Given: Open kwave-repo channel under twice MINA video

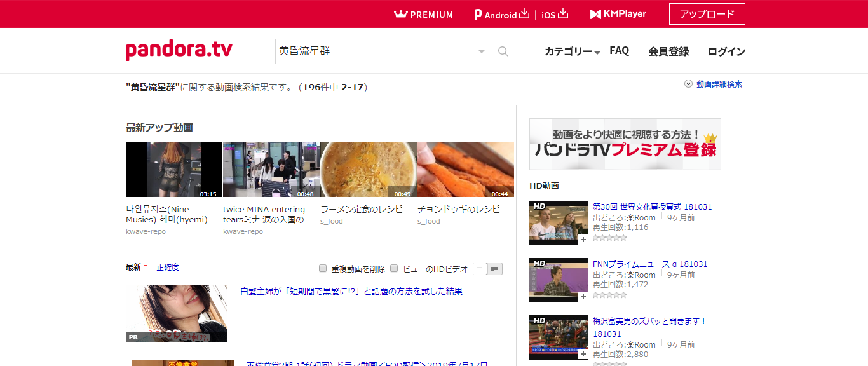Looking at the screenshot, I should click(243, 231).
